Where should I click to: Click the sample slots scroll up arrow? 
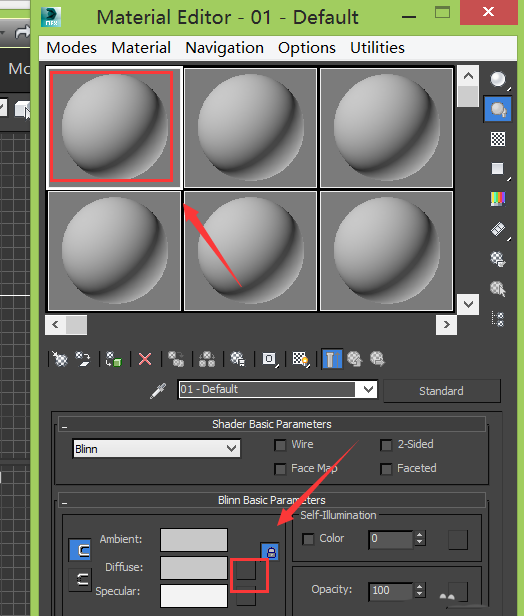468,76
